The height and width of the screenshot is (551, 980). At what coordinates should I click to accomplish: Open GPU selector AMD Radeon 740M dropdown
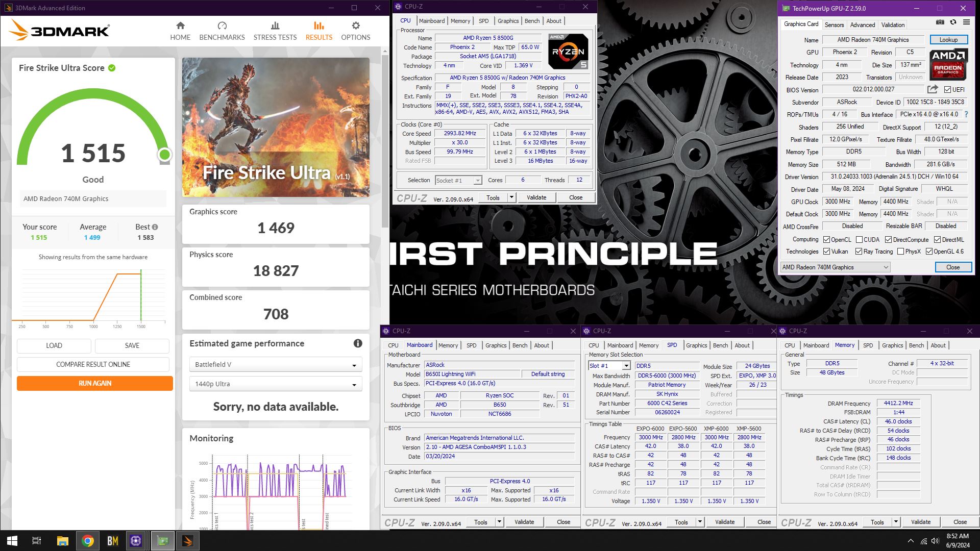[x=835, y=267]
